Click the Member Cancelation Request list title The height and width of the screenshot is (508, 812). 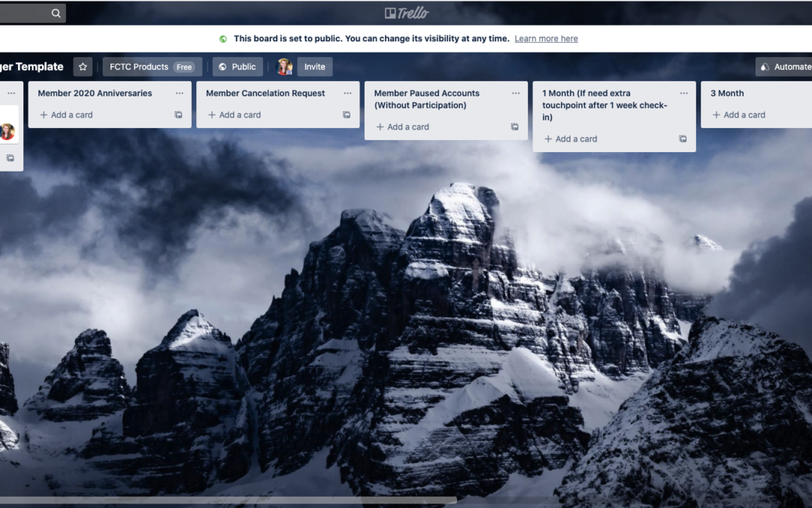pos(265,93)
